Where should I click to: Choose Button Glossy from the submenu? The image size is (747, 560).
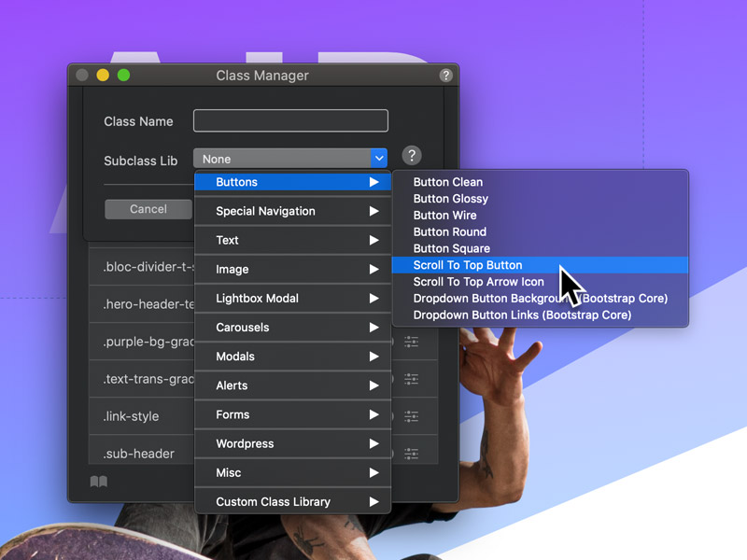pyautogui.click(x=450, y=199)
